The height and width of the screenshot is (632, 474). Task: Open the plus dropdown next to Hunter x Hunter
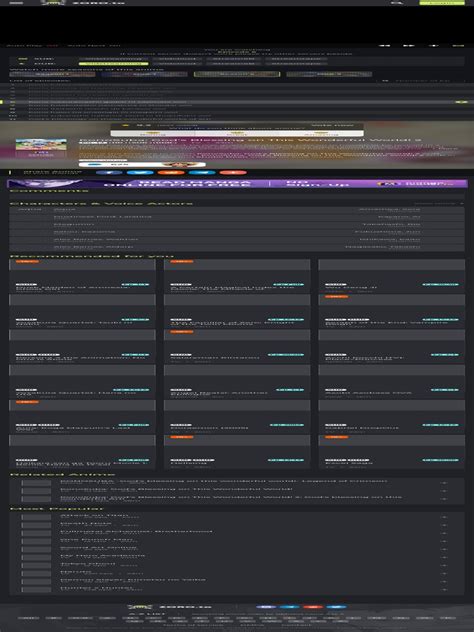tap(444, 590)
